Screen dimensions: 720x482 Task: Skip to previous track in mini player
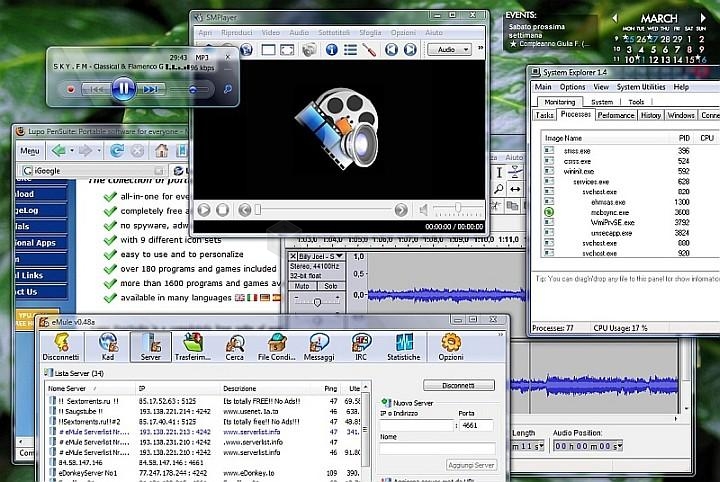point(96,89)
